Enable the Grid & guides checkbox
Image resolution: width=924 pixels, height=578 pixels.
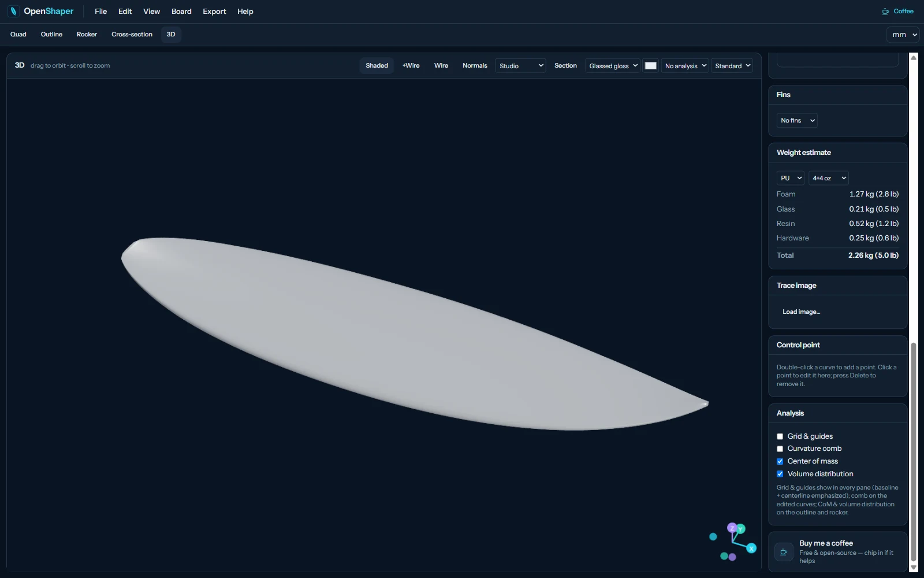[x=780, y=436]
